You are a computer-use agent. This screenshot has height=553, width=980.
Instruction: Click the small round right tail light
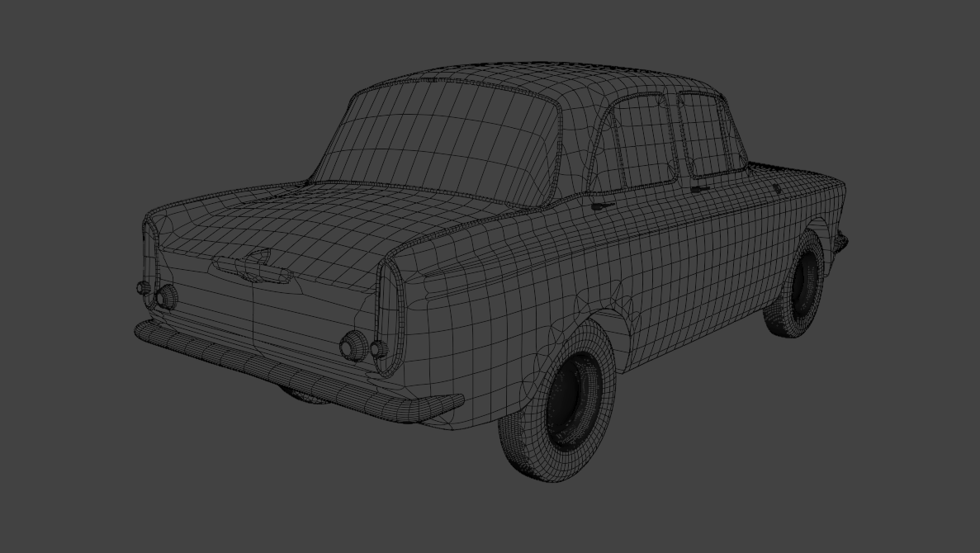point(378,349)
